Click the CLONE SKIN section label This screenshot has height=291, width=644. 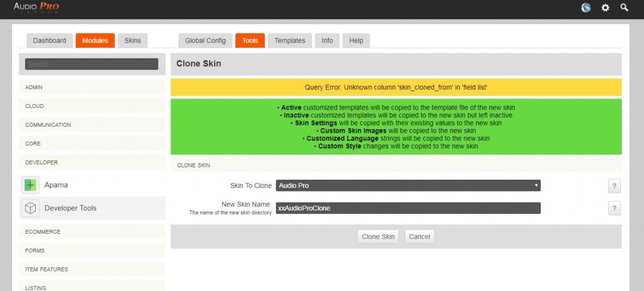coord(194,165)
